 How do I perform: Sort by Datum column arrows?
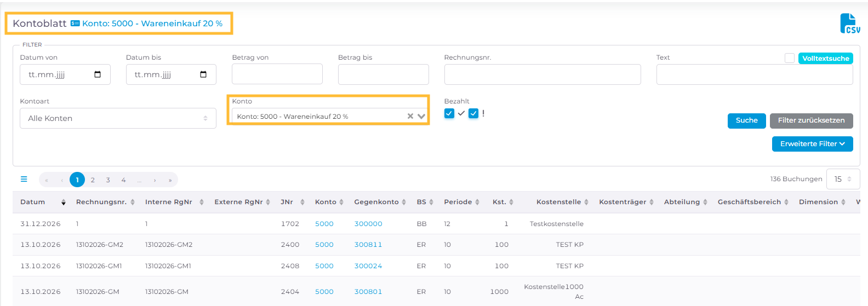point(64,202)
